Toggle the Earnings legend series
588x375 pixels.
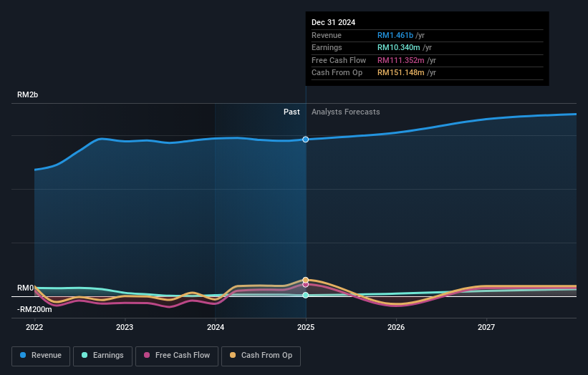[102, 356]
